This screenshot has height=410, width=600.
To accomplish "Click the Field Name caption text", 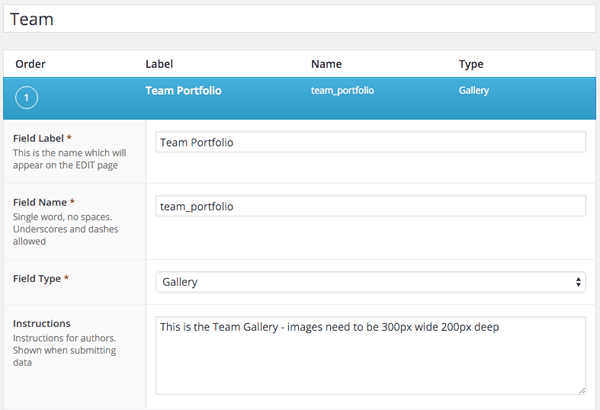I will click(40, 202).
